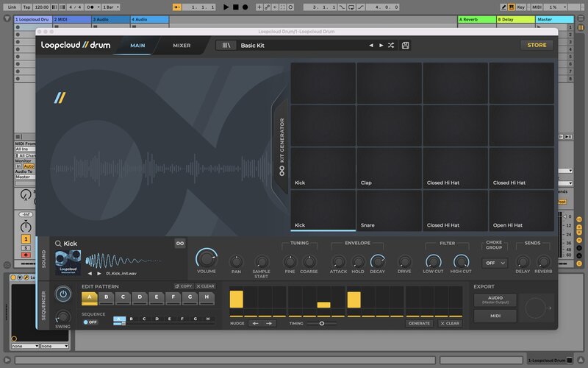
Task: Click the Decay envelope knob
Action: (x=377, y=262)
